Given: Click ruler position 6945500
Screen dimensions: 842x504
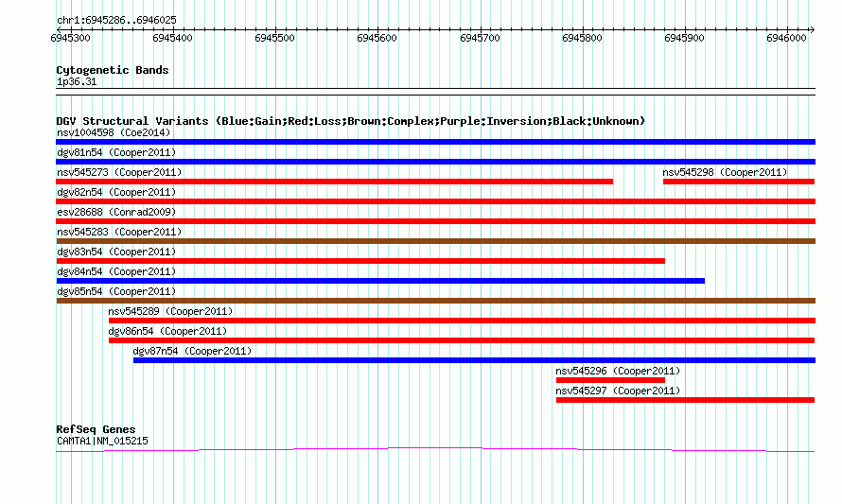Looking at the screenshot, I should (x=275, y=38).
